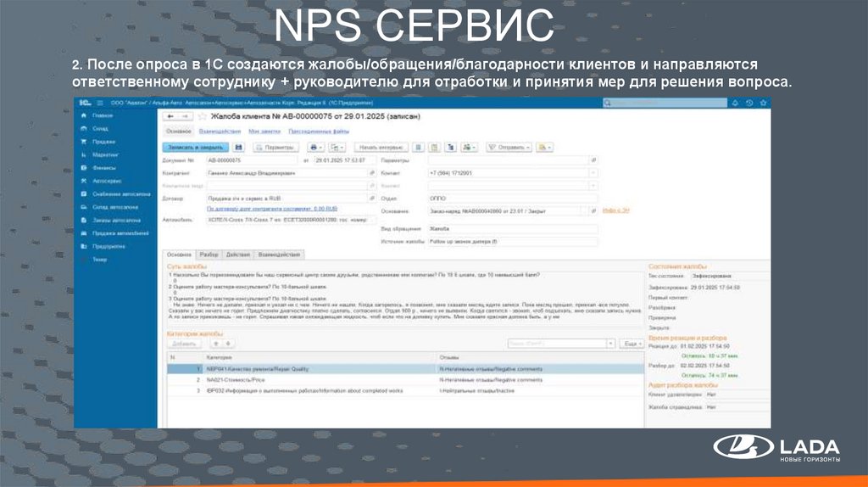Open the history clock icon
Image resolution: width=868 pixels, height=487 pixels.
point(749,103)
